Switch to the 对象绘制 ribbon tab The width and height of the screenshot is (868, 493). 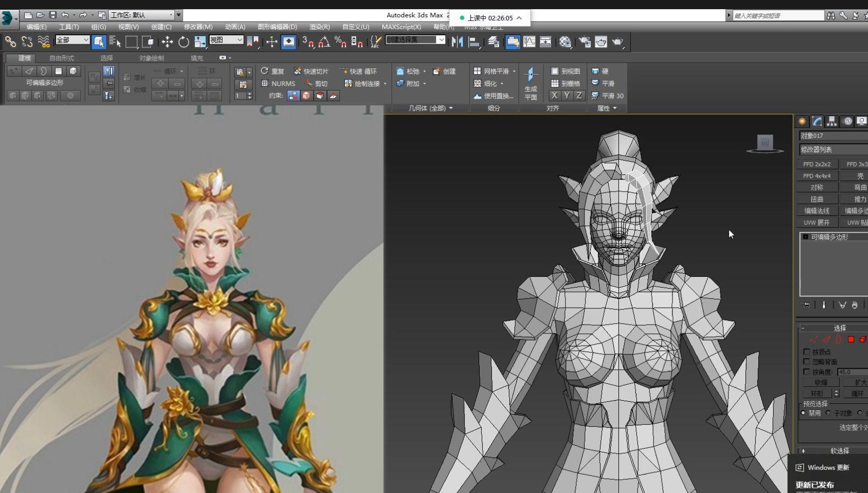click(x=152, y=58)
